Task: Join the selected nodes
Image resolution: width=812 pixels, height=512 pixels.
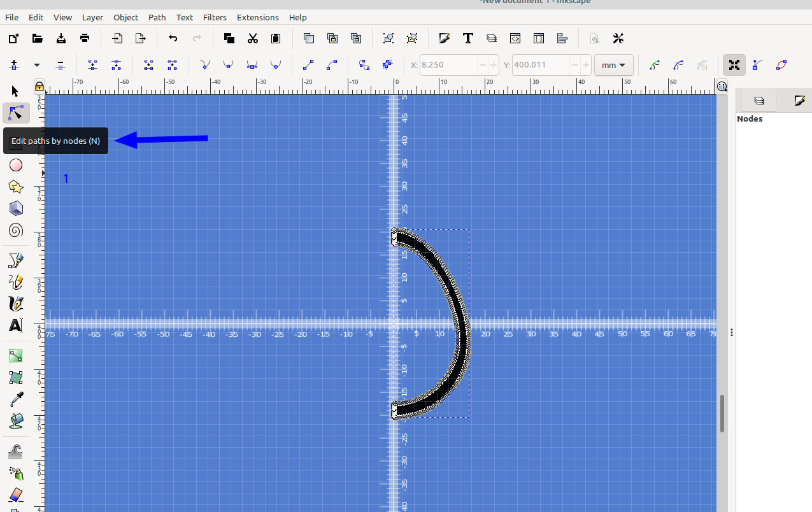Action: point(93,65)
